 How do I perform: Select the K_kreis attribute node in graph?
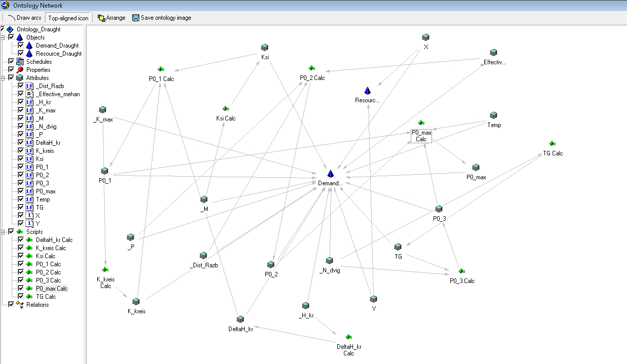point(136,302)
